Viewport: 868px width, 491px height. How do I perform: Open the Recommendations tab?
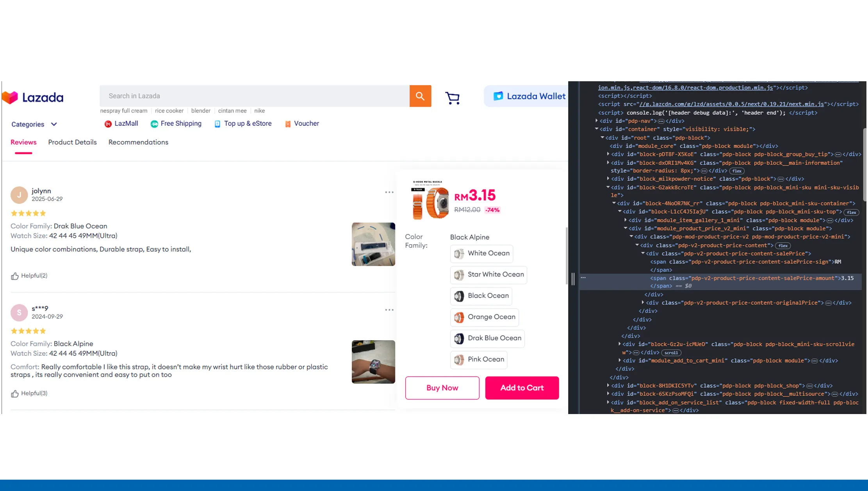tap(138, 142)
